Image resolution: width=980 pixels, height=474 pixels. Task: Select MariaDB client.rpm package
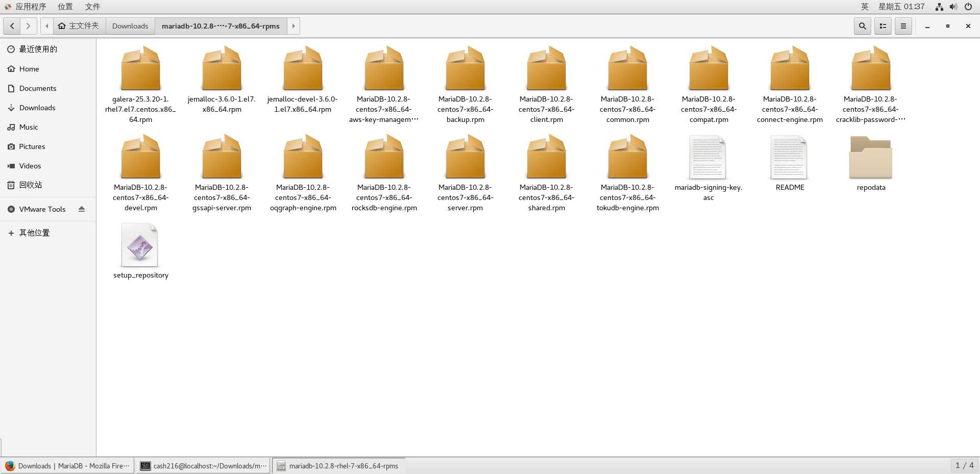(546, 85)
